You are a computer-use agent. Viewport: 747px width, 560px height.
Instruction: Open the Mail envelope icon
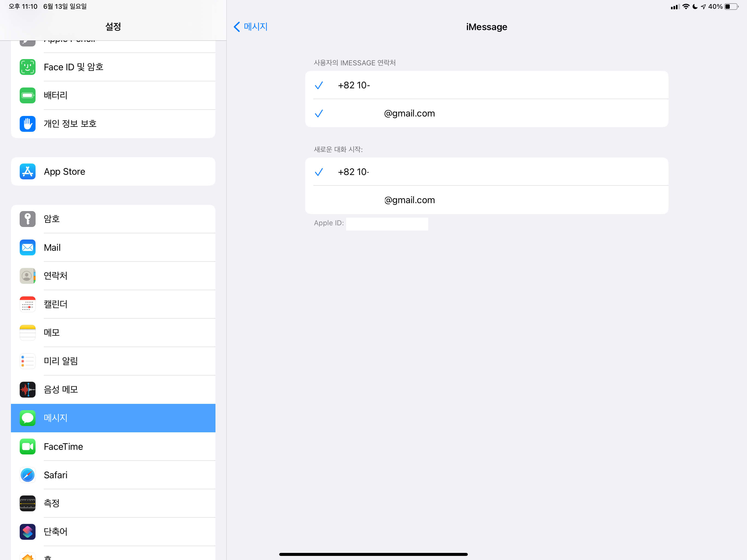coord(27,247)
